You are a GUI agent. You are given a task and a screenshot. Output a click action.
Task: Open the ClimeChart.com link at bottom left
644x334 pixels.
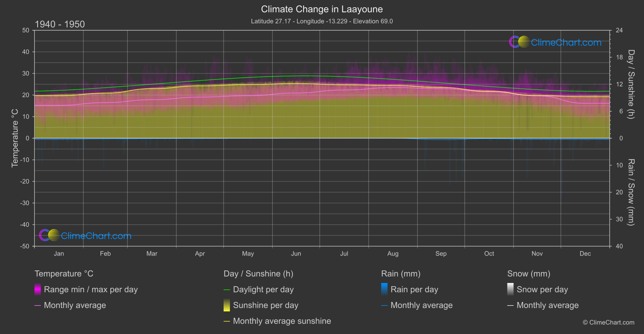click(x=96, y=236)
